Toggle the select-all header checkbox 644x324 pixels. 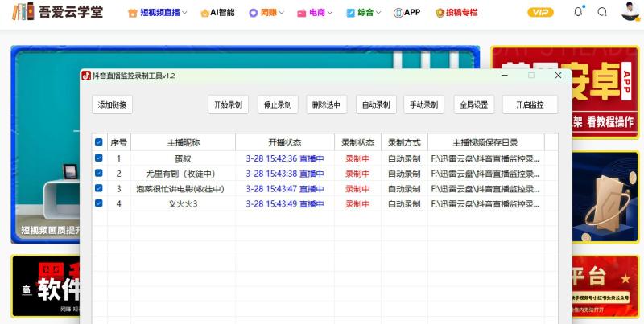click(x=98, y=142)
